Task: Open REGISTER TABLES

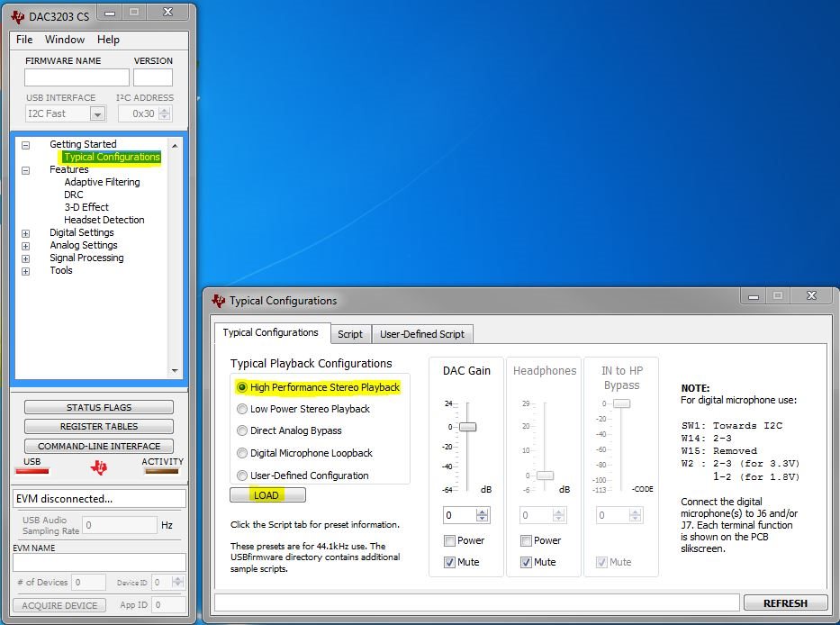Action: click(98, 426)
